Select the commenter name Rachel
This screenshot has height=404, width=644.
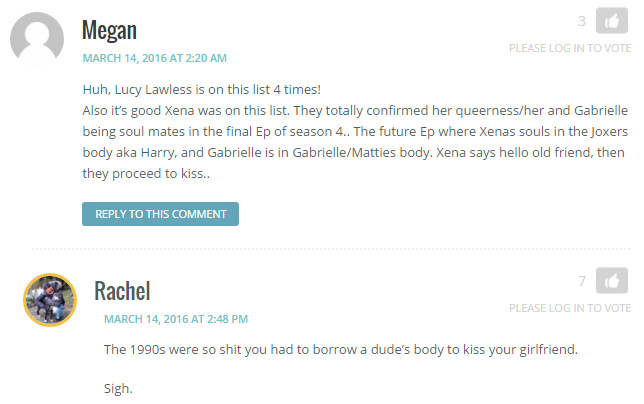point(122,291)
